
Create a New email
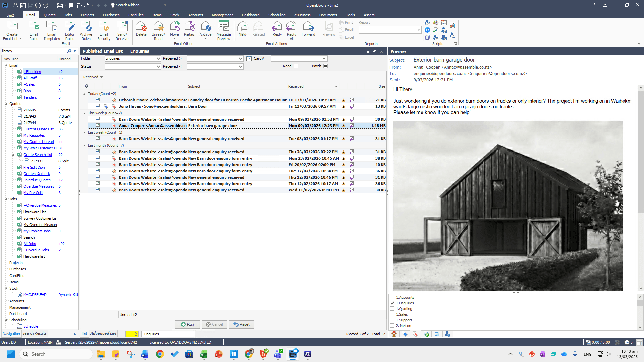coord(242,28)
